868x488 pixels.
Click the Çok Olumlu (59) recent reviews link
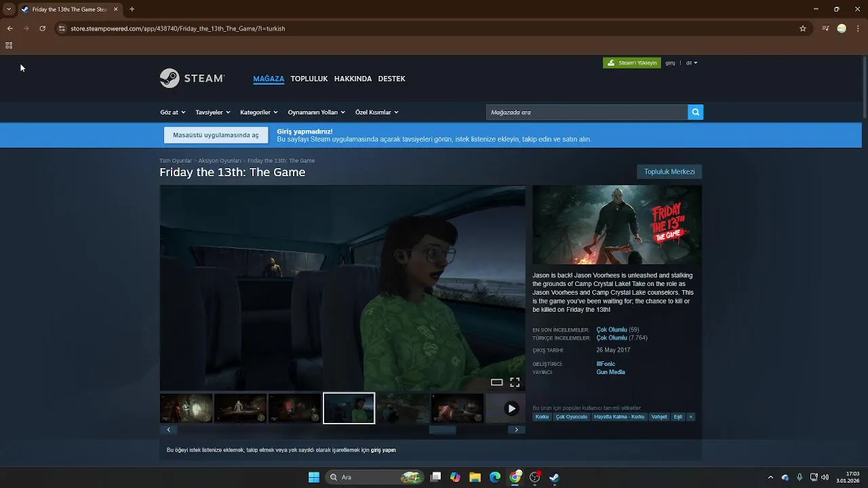[618, 329]
